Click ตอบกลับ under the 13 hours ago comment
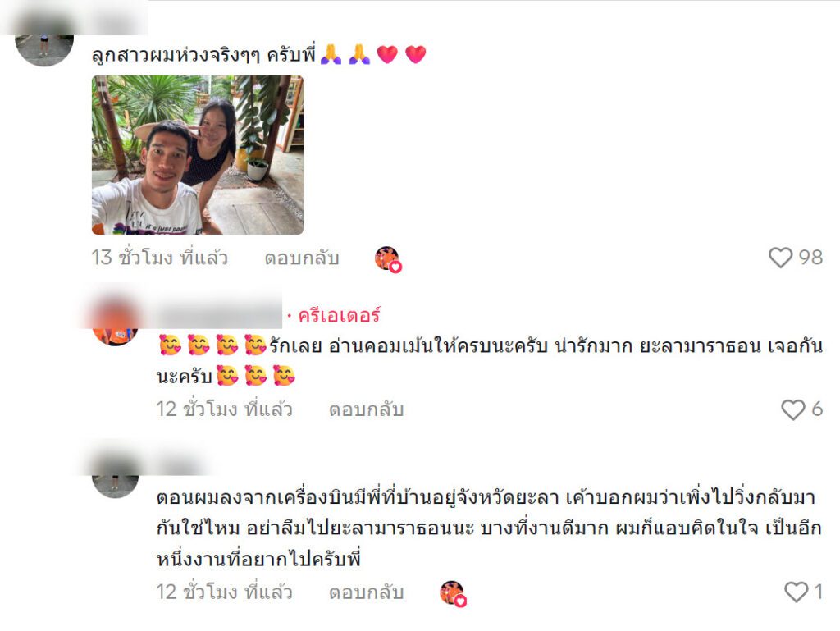The image size is (840, 631). click(x=302, y=258)
